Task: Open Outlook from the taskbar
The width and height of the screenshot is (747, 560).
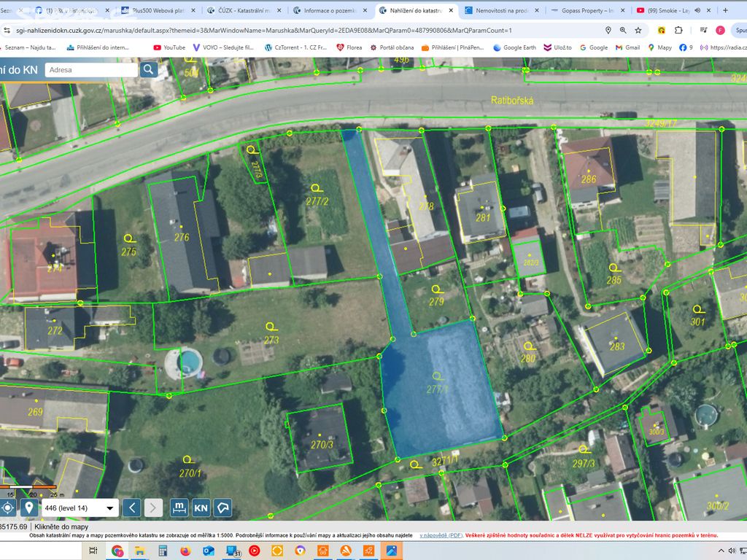Action: pyautogui.click(x=208, y=551)
